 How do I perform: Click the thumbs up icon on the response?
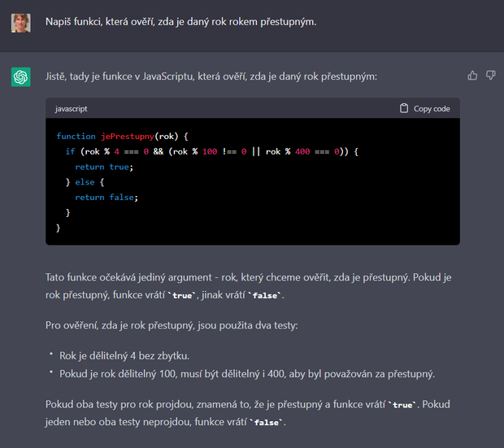472,76
